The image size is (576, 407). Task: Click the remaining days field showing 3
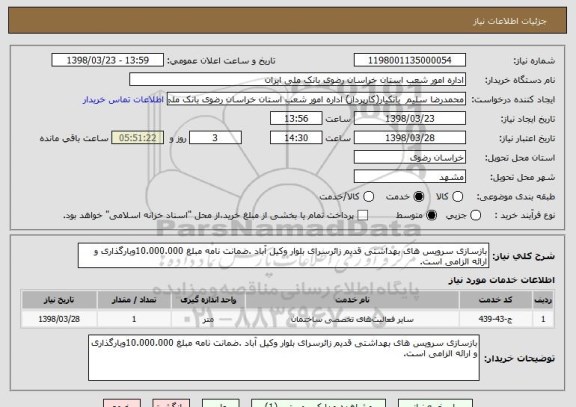tap(215, 138)
